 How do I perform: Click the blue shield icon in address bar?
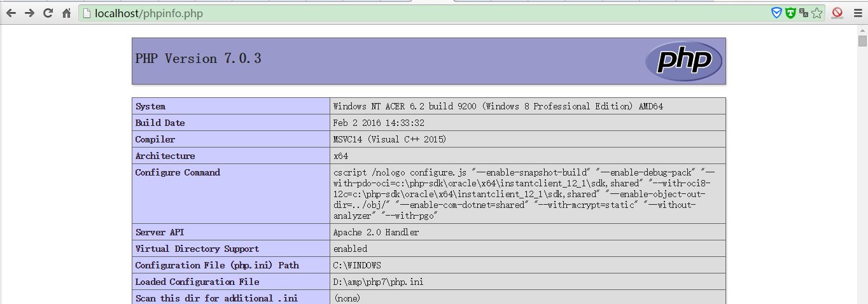(776, 13)
